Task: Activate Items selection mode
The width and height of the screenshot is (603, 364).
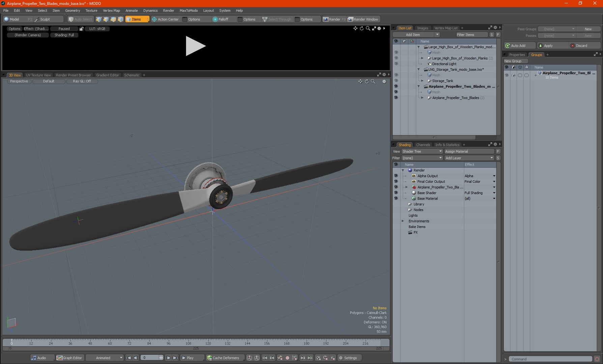Action: 137,19
